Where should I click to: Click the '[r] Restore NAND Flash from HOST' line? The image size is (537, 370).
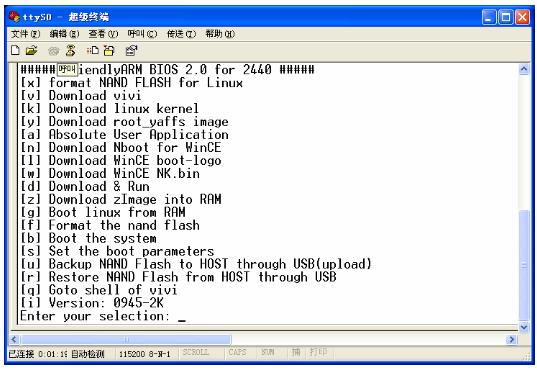coord(178,277)
